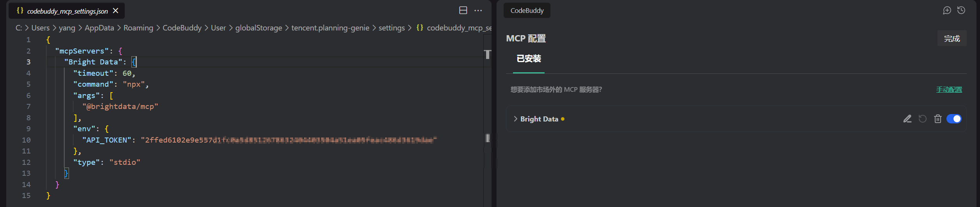
Task: Select the 已安装 tab
Action: click(x=529, y=59)
